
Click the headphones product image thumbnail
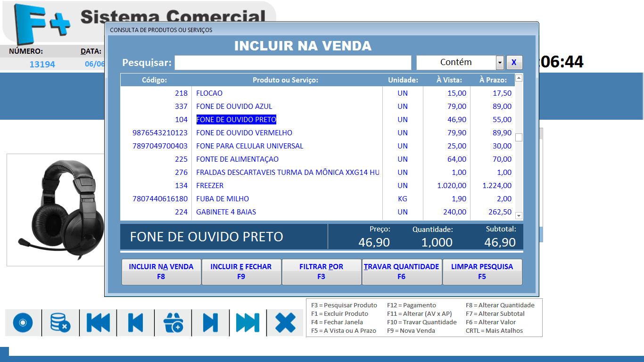[x=57, y=209]
